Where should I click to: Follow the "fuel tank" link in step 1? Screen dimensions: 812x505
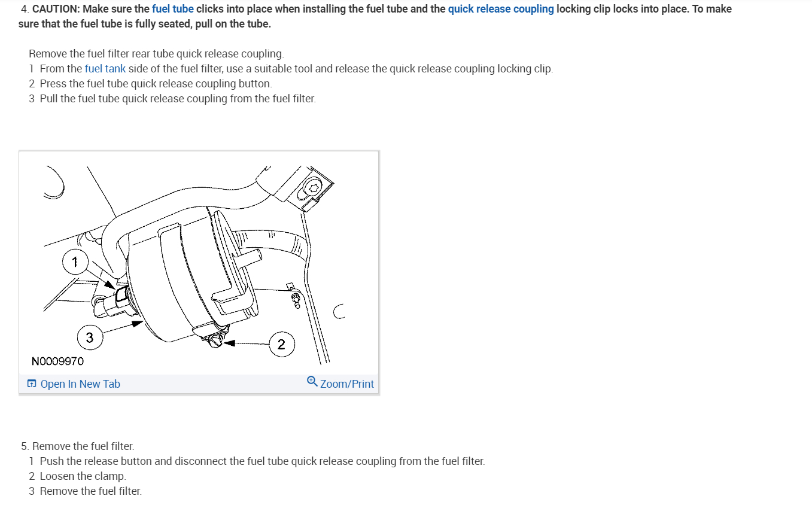click(x=105, y=69)
